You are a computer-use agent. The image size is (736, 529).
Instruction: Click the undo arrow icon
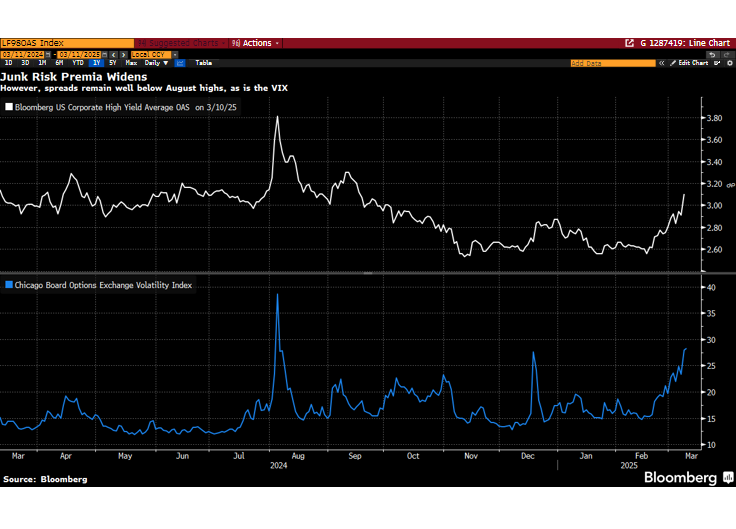click(712, 55)
